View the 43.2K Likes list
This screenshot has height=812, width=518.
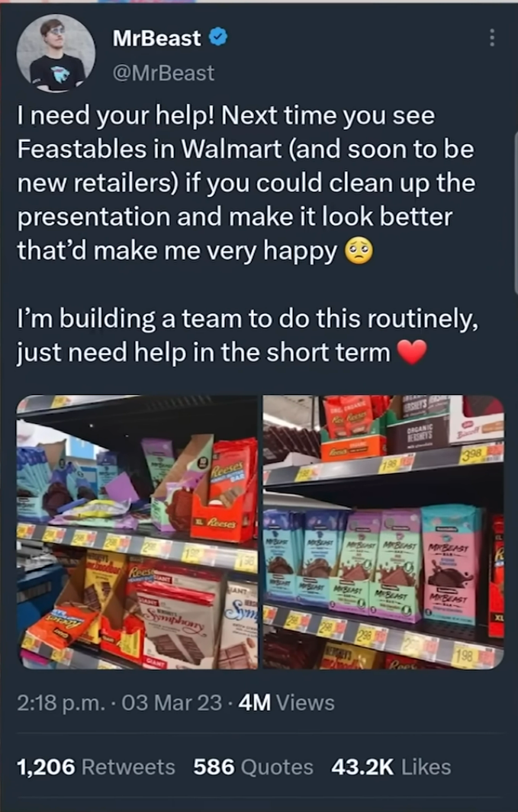391,767
